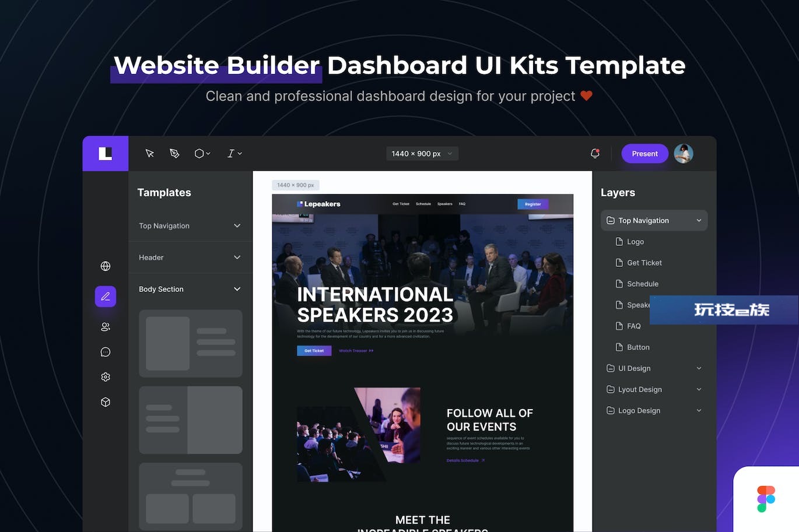Open the users icon in sidebar

pos(106,327)
